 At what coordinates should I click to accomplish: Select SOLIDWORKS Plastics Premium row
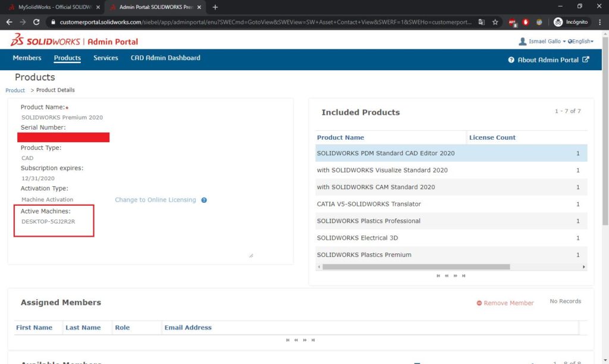coord(451,255)
